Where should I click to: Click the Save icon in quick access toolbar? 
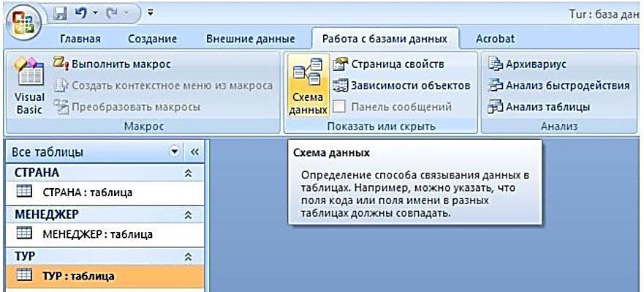point(61,14)
